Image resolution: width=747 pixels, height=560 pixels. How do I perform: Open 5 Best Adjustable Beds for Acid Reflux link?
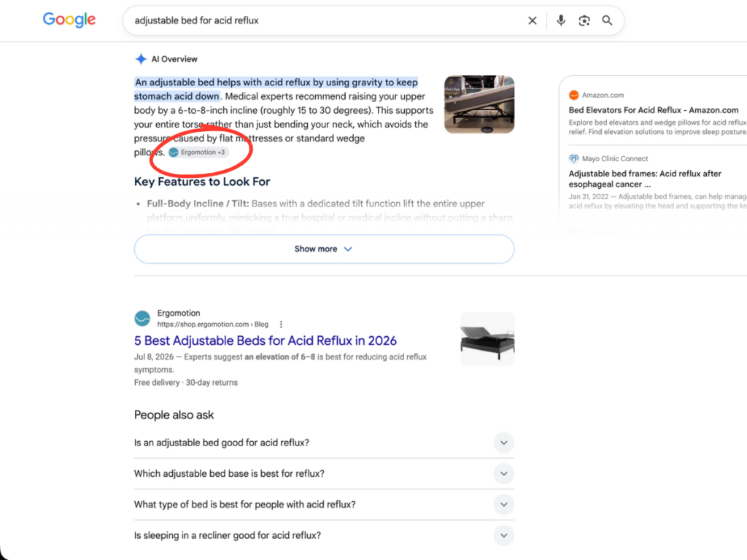coord(266,341)
